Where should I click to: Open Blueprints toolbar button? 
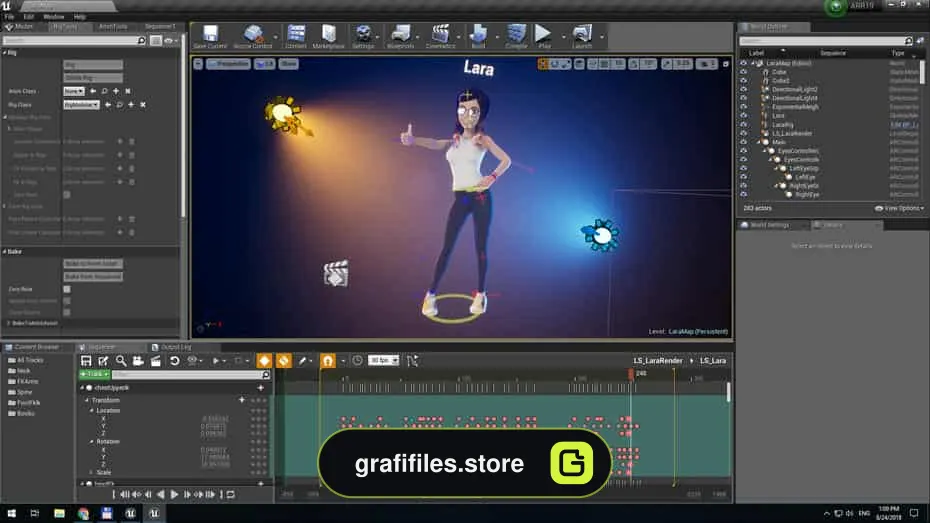click(400, 37)
